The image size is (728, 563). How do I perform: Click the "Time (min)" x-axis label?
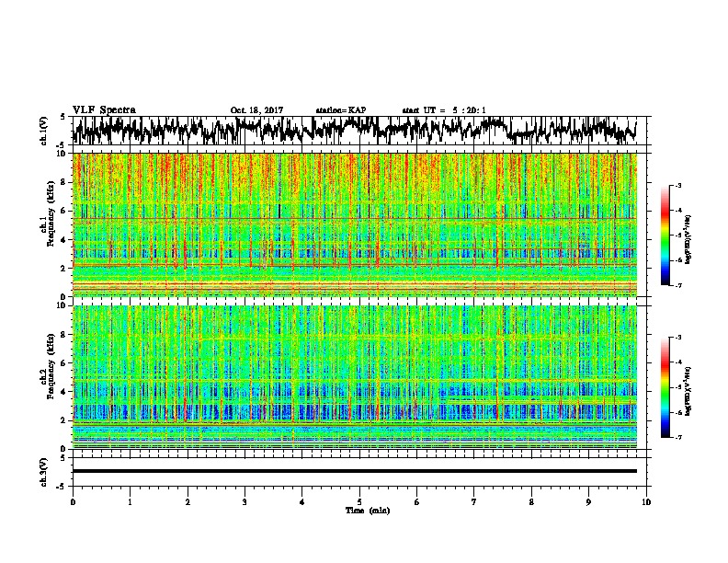point(368,511)
